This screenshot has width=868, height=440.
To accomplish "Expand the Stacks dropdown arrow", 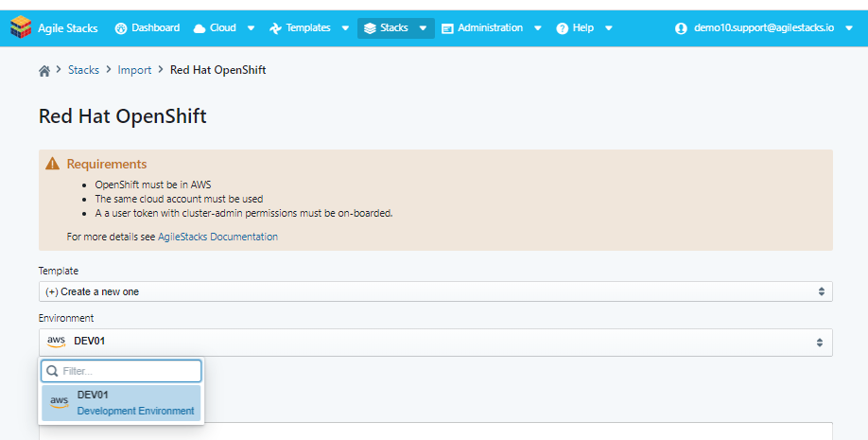I will (x=423, y=28).
